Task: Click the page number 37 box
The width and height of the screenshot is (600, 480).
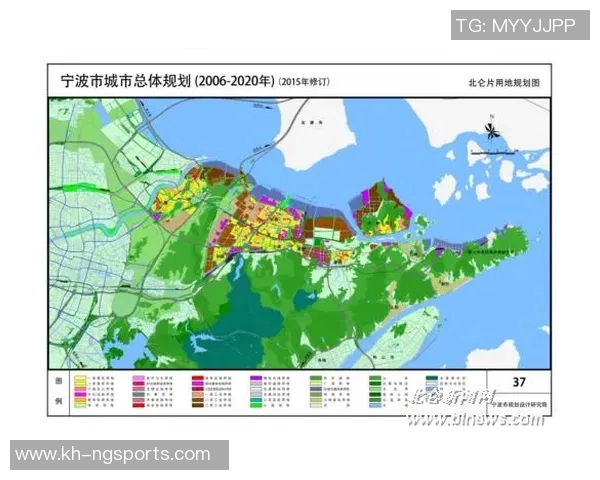Action: click(x=519, y=382)
